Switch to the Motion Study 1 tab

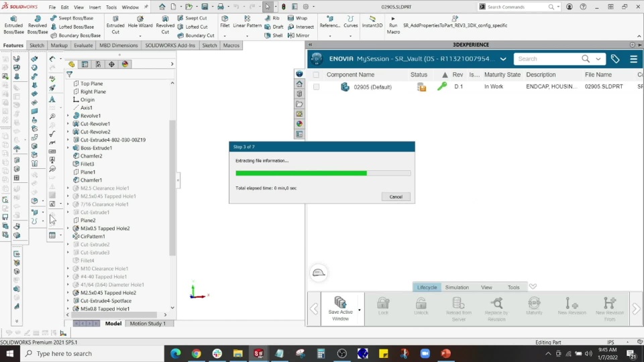pos(148,323)
